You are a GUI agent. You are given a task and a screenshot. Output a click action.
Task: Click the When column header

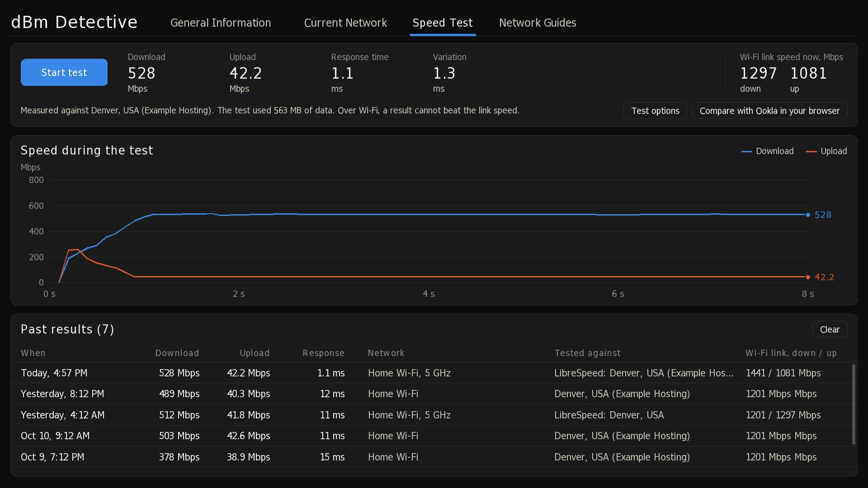point(33,353)
